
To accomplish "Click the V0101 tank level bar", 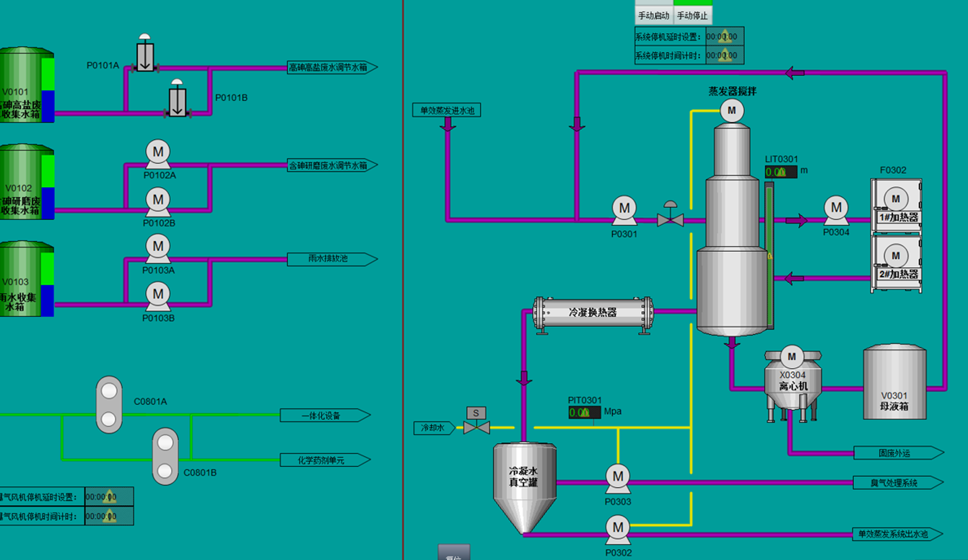I will pos(48,90).
